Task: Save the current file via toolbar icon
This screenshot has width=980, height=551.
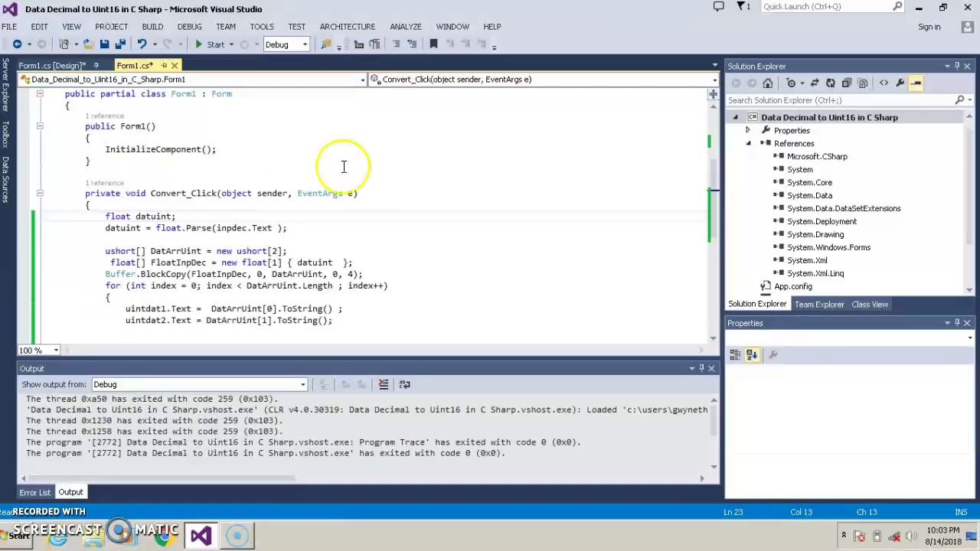Action: [x=104, y=44]
